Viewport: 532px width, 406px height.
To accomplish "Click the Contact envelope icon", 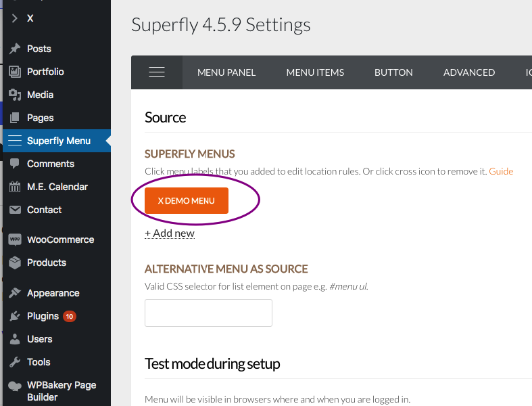I will [x=15, y=210].
